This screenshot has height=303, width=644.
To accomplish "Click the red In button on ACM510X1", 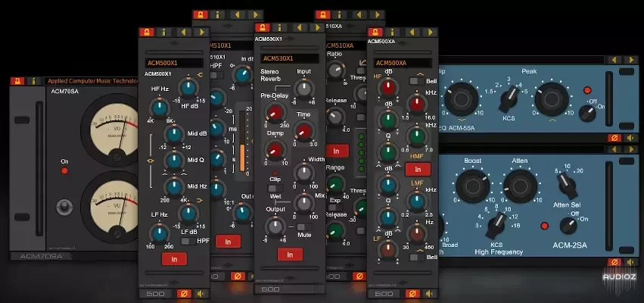I will 228,242.
